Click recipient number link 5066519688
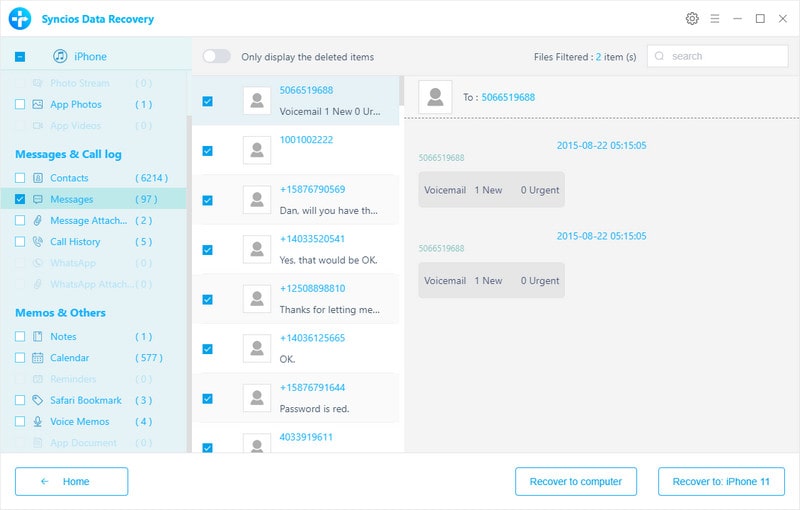Viewport: 800px width, 510px height. click(x=508, y=97)
